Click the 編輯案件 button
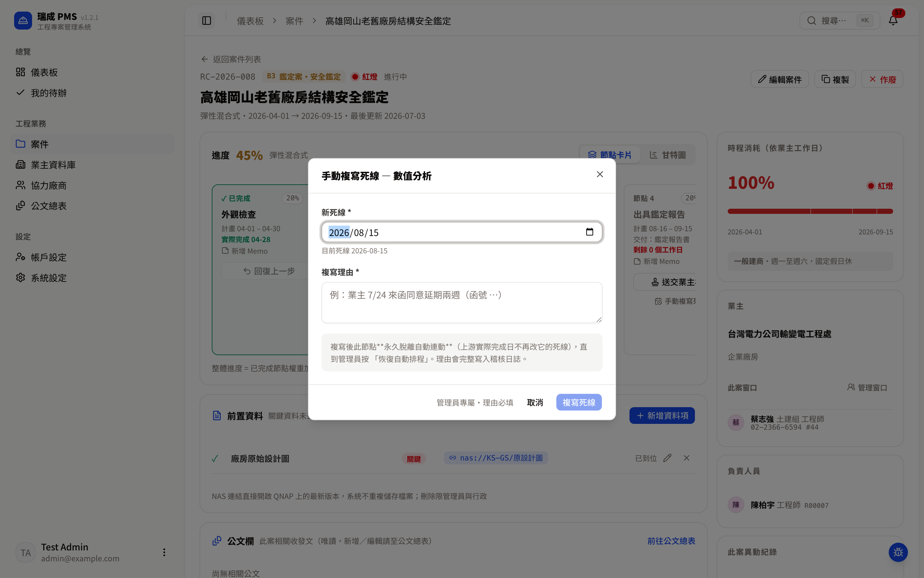Viewport: 924px width, 578px height. tap(780, 79)
